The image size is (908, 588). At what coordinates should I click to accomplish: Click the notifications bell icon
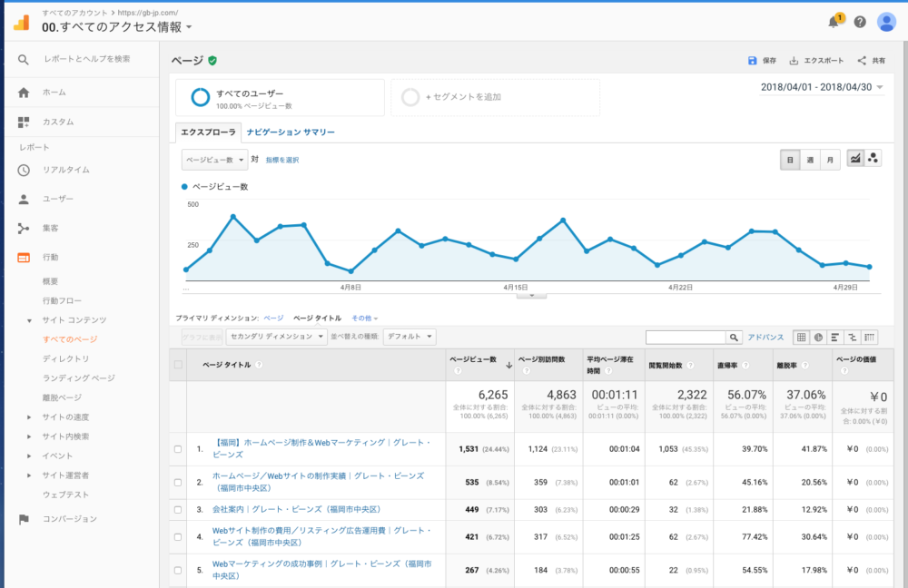tap(834, 23)
